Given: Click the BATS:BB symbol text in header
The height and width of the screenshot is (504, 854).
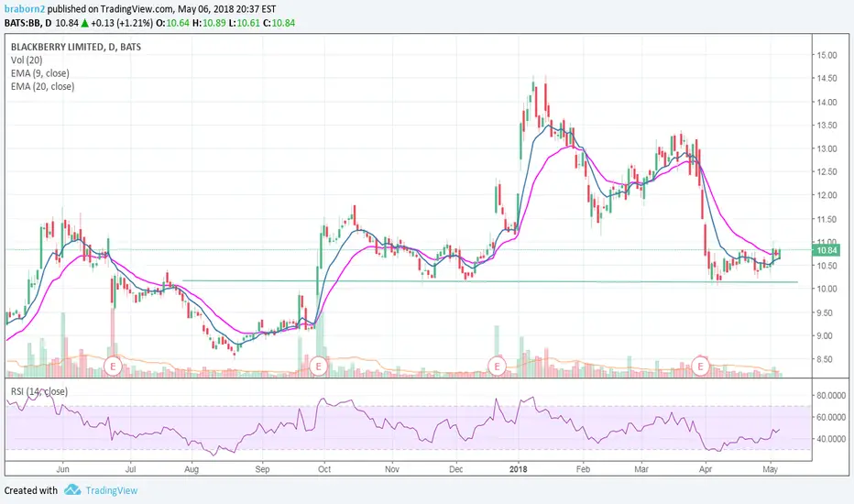Looking at the screenshot, I should tap(22, 23).
